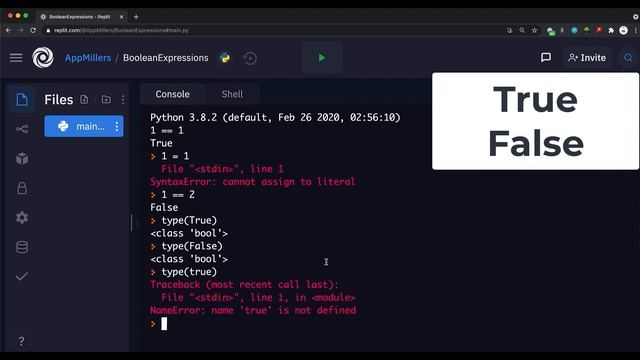Open the Database sidebar icon
The width and height of the screenshot is (640, 360).
click(22, 247)
